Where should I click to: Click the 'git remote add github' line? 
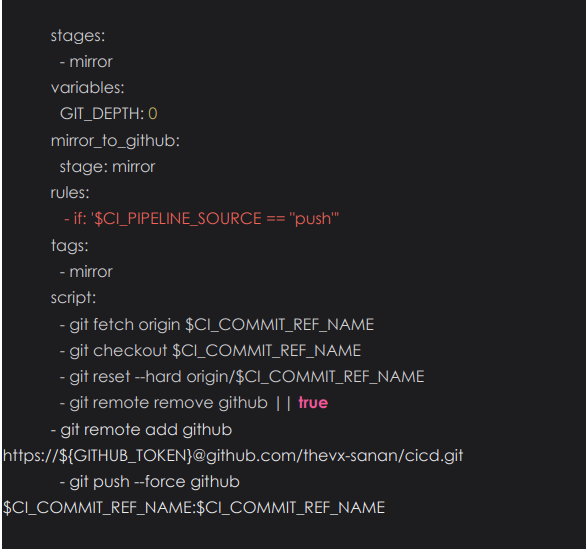coord(141,430)
